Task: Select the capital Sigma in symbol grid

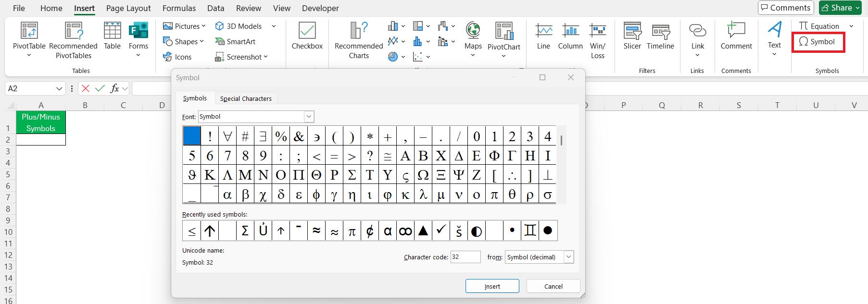Action: 352,175
